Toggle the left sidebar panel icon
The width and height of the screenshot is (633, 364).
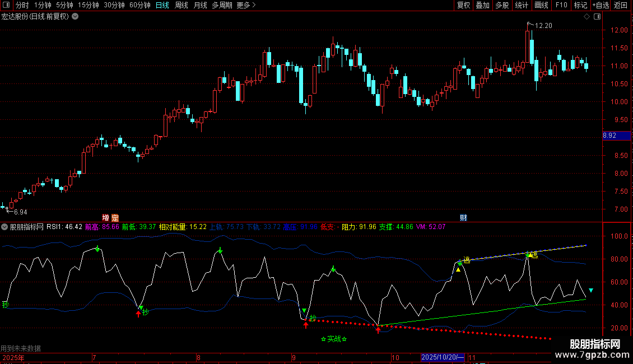pos(6,5)
